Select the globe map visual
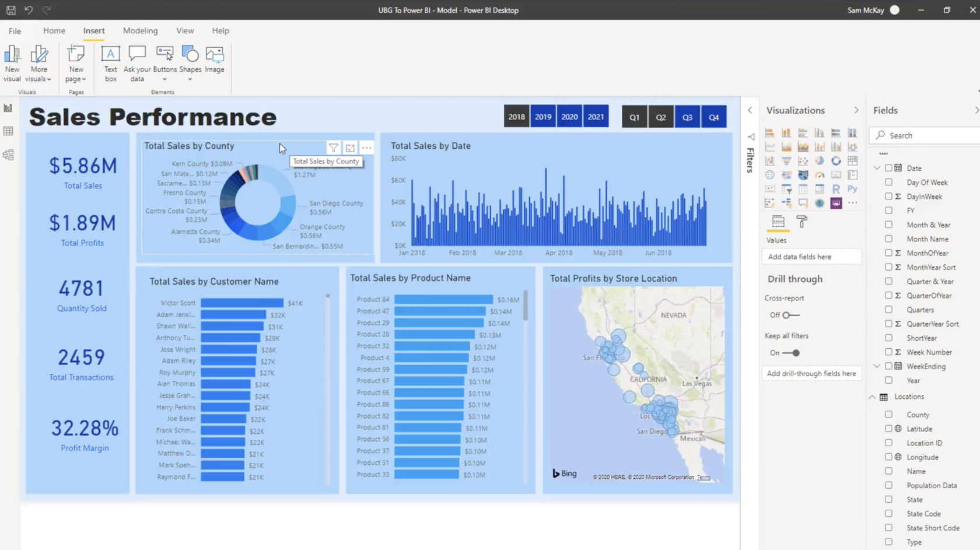This screenshot has height=550, width=980. 770,175
